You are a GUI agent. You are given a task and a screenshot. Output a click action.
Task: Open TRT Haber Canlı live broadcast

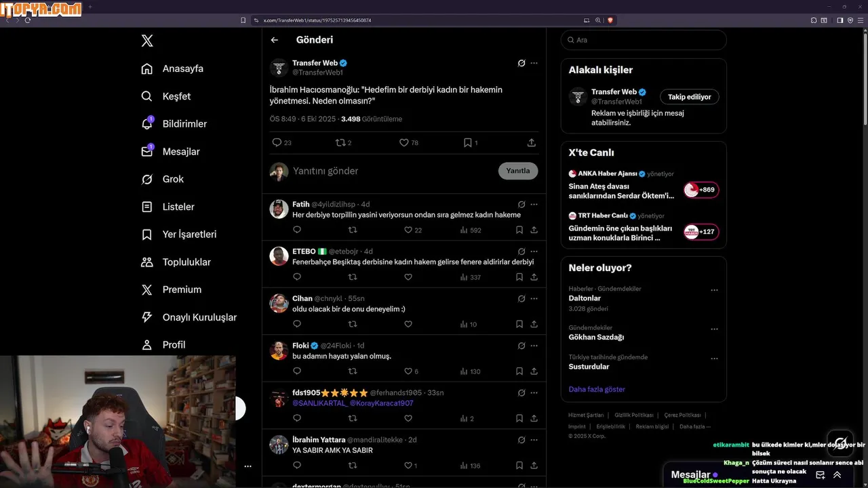click(x=644, y=227)
